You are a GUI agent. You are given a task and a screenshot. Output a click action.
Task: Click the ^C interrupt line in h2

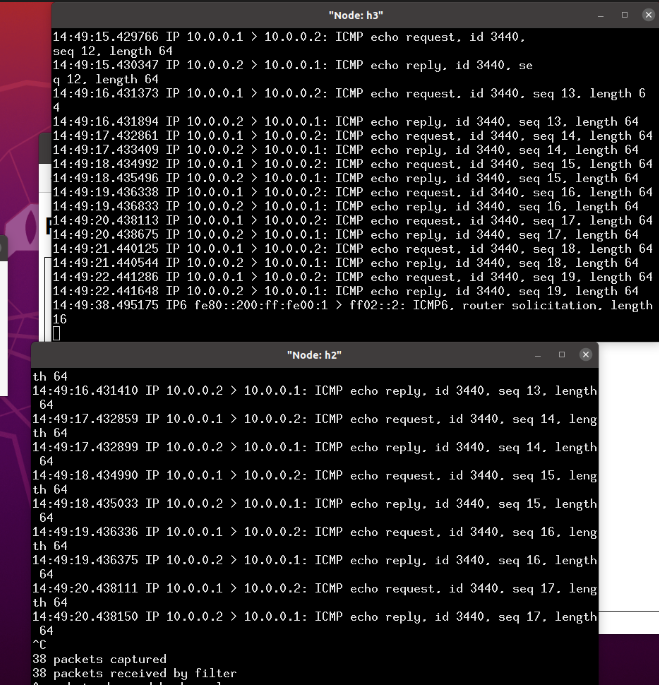click(x=39, y=644)
